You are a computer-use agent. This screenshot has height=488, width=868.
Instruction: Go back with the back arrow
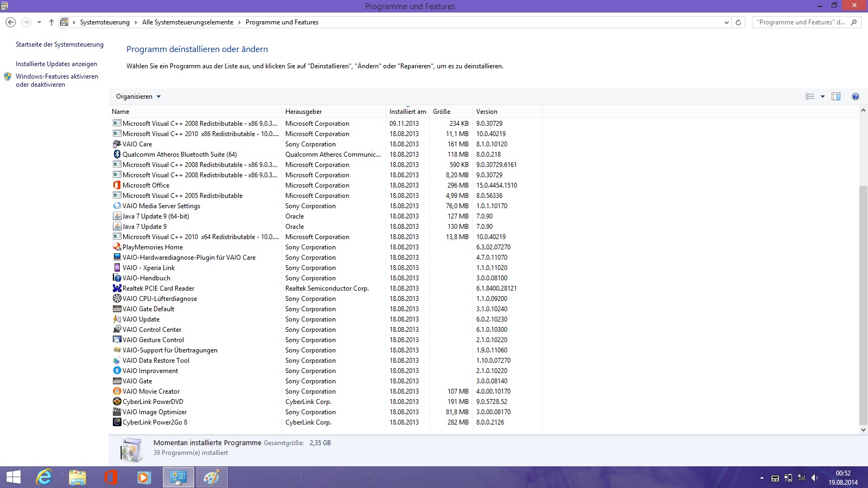click(10, 22)
